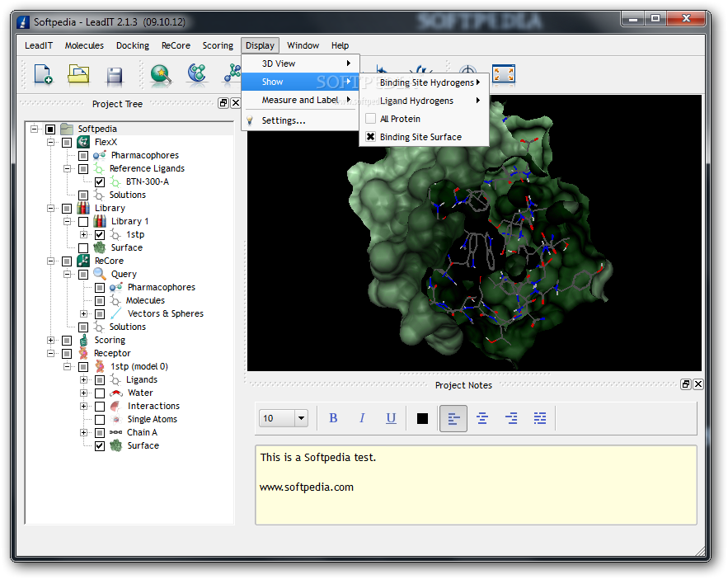Open the Ligand Hydrogens submenu

424,101
